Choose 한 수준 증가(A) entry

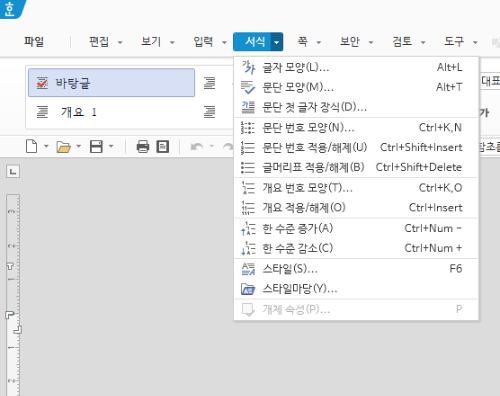(356, 229)
